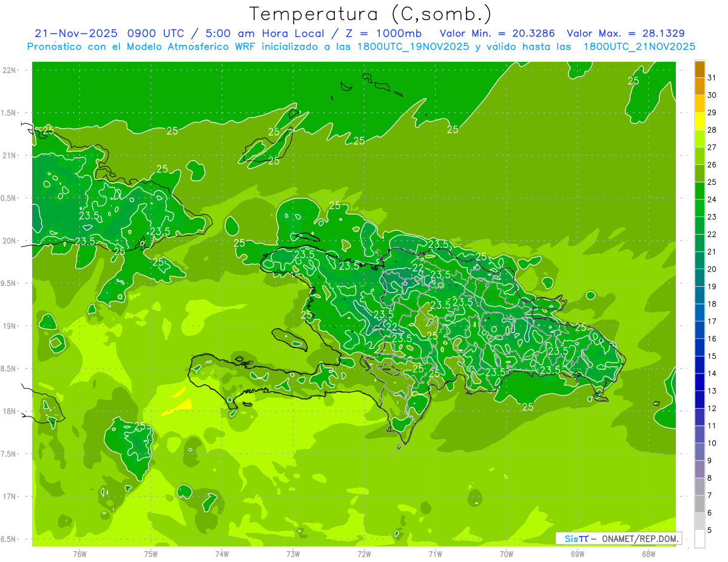Select "Valor Max. = 28.1329" text
Screen dimensions: 728x562
[x=626, y=33]
